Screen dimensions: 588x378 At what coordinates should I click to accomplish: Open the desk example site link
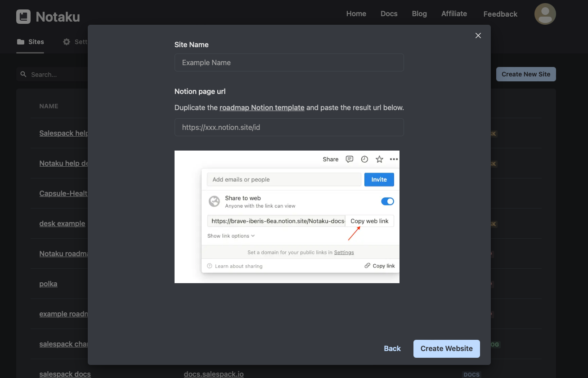62,224
